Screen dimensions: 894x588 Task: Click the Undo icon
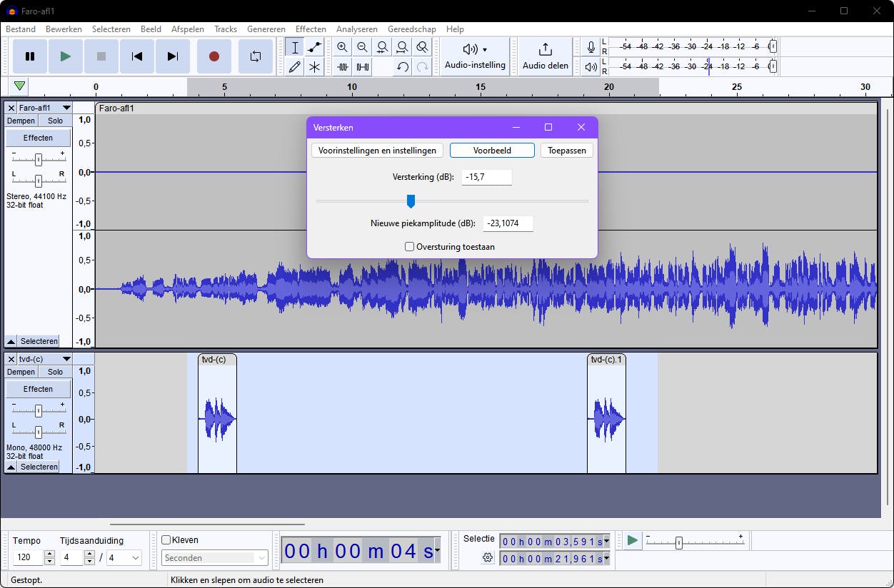pyautogui.click(x=403, y=67)
